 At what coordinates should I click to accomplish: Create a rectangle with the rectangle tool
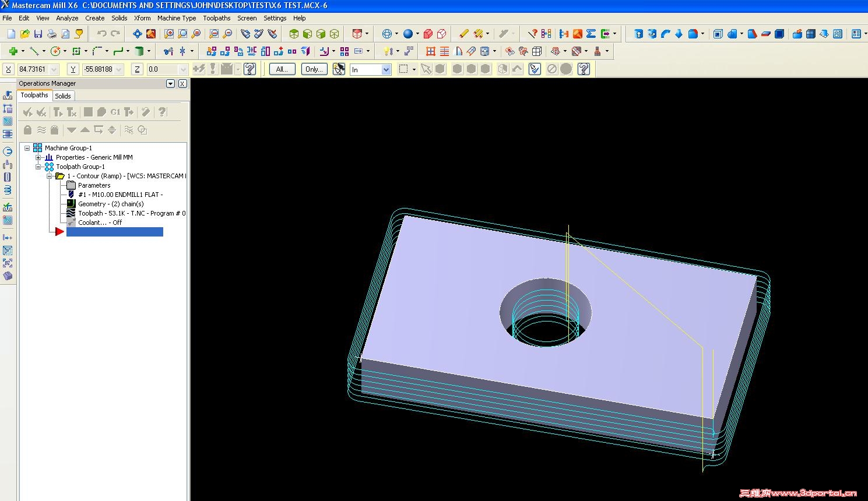point(76,51)
